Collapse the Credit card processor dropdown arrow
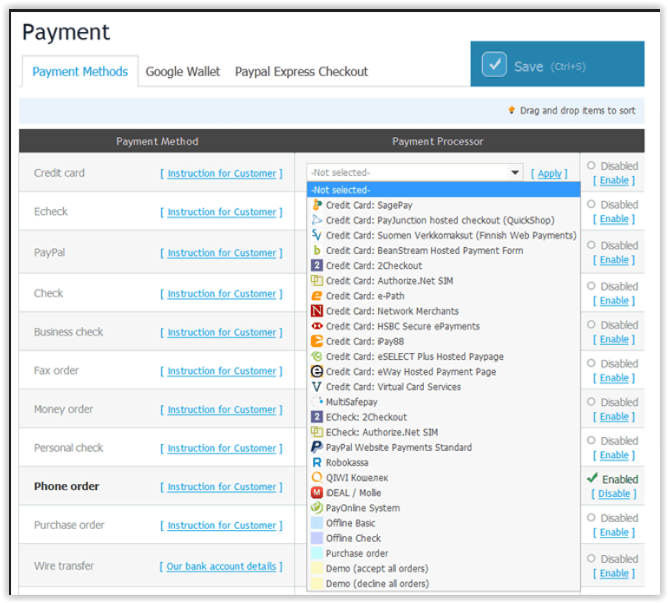 (515, 173)
